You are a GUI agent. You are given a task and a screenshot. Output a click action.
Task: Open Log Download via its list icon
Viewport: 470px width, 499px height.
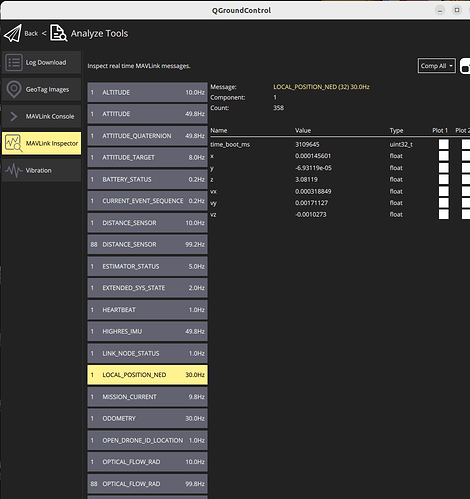14,62
